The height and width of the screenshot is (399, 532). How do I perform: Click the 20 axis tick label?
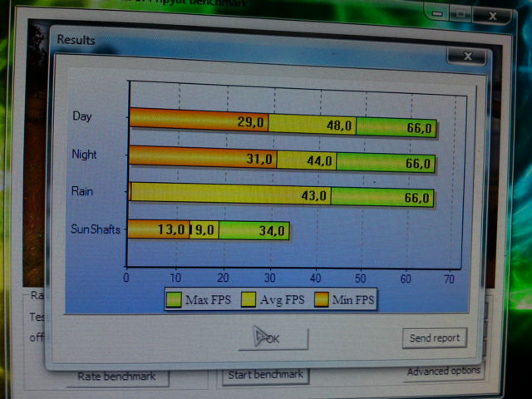tap(223, 278)
